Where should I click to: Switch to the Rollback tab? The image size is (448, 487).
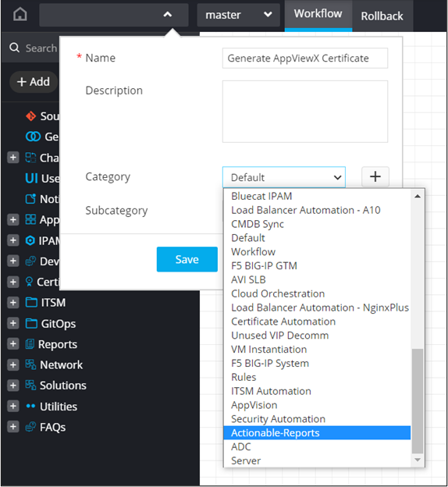coord(382,16)
